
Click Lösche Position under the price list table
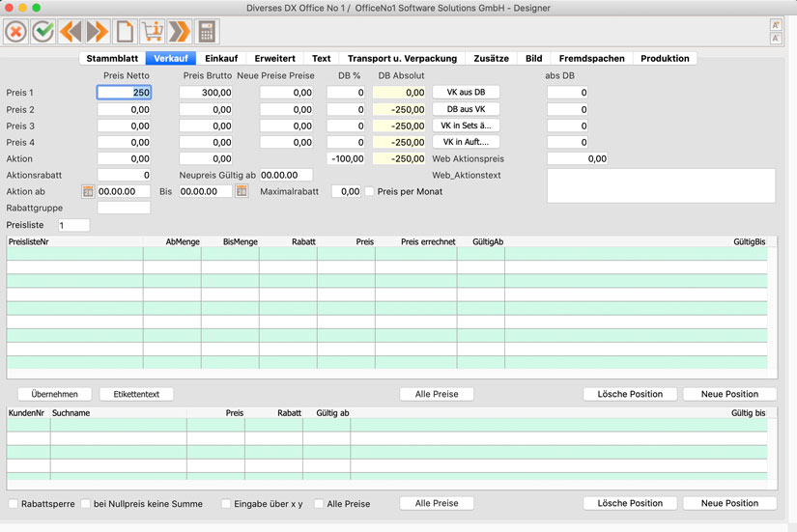pos(630,394)
